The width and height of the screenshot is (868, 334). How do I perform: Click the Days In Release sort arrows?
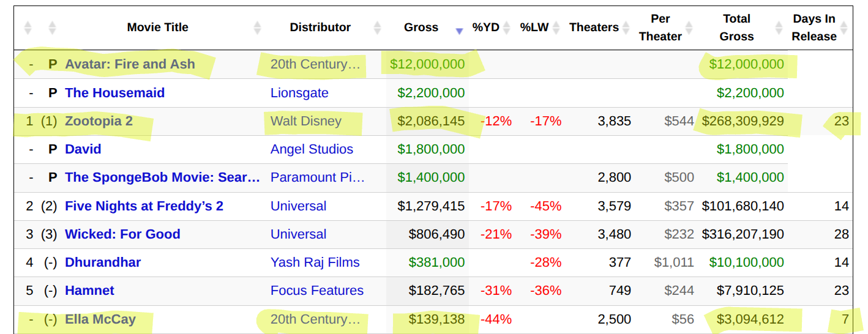[x=844, y=28]
